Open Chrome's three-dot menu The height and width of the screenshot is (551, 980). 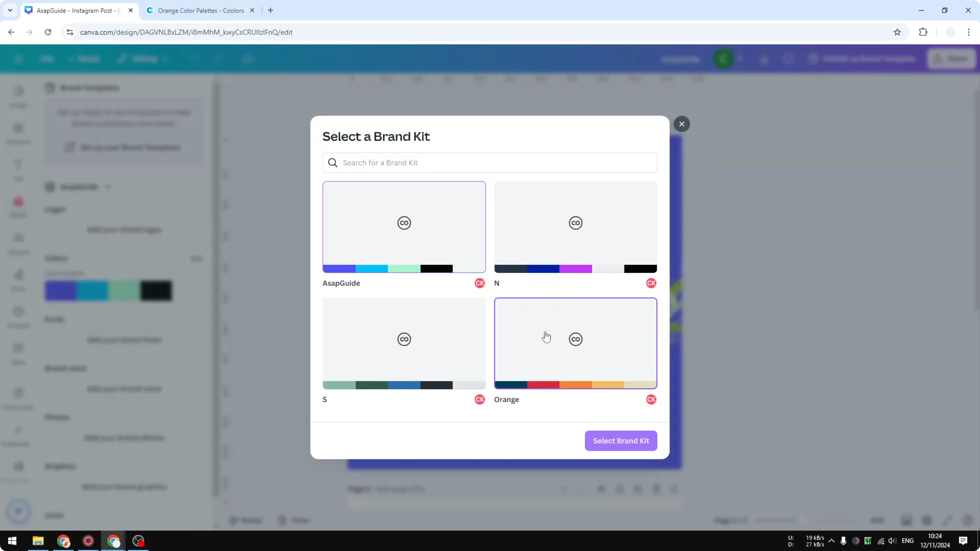coord(970,32)
